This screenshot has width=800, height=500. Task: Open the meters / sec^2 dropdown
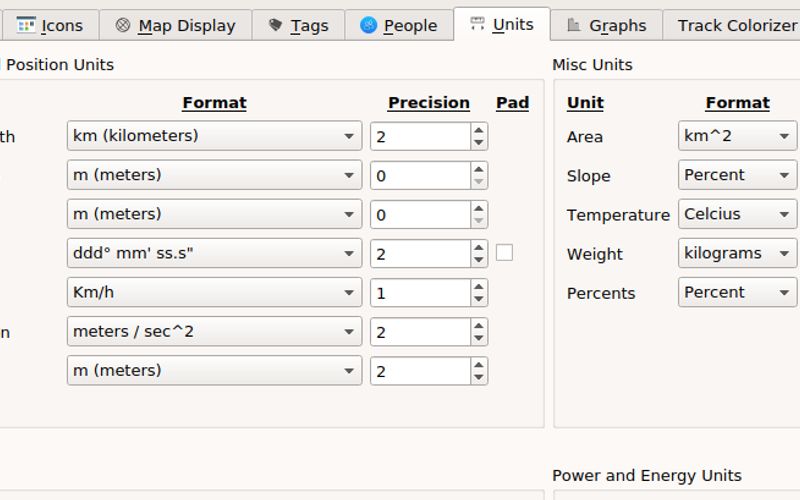[x=214, y=331]
